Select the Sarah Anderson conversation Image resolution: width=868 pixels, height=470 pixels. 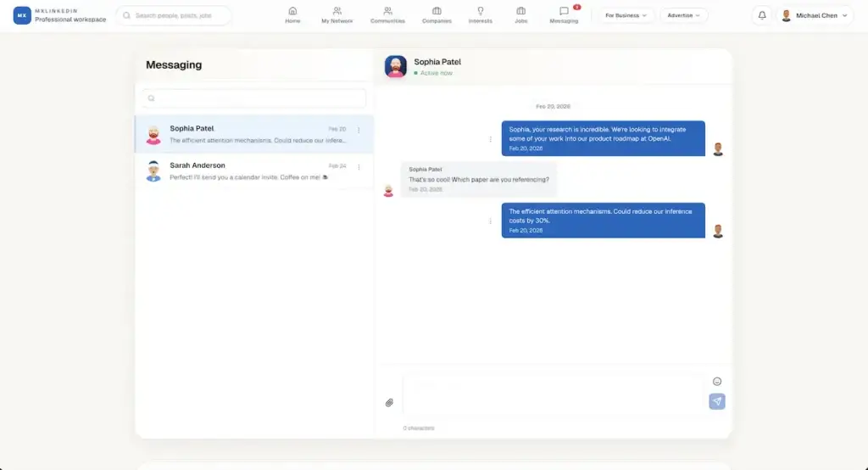tap(254, 171)
